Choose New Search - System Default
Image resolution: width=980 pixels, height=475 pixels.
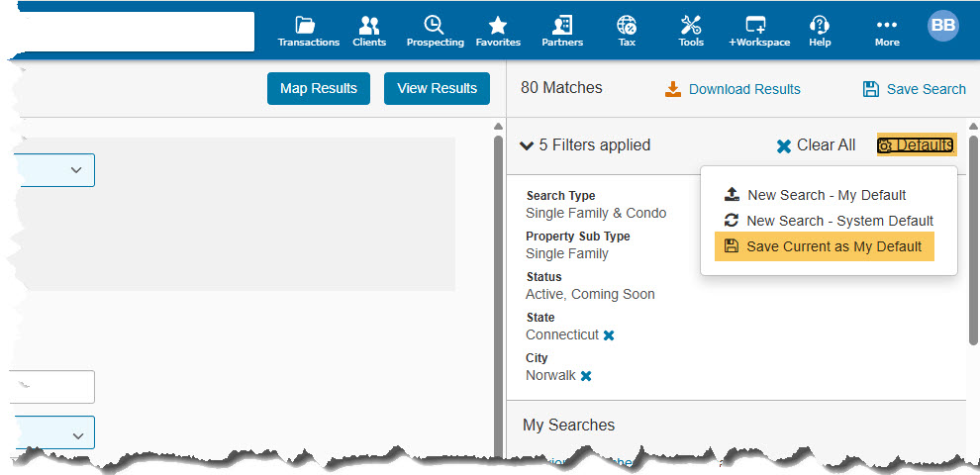point(829,221)
